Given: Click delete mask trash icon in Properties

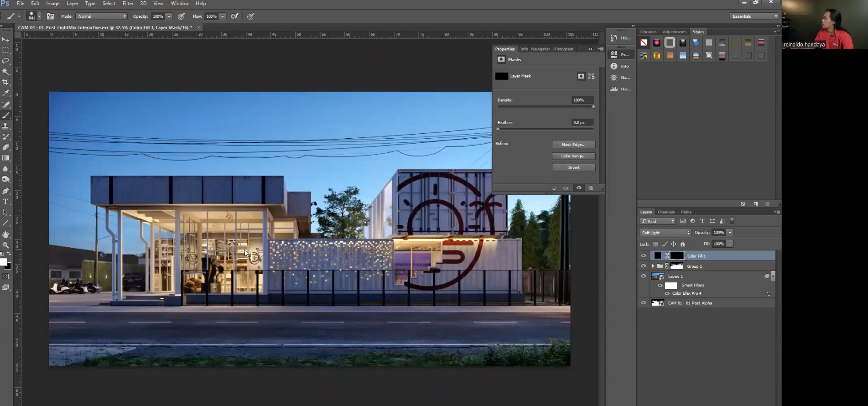Looking at the screenshot, I should click(x=591, y=188).
